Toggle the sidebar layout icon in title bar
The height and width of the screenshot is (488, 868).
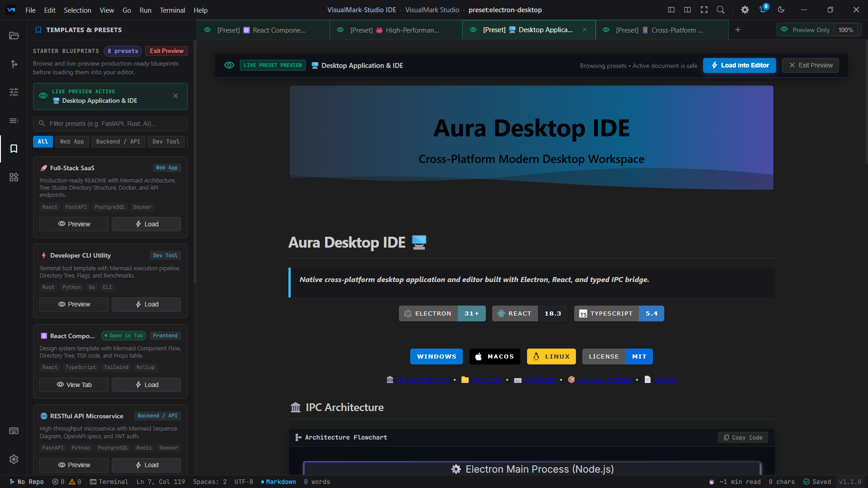pos(671,10)
